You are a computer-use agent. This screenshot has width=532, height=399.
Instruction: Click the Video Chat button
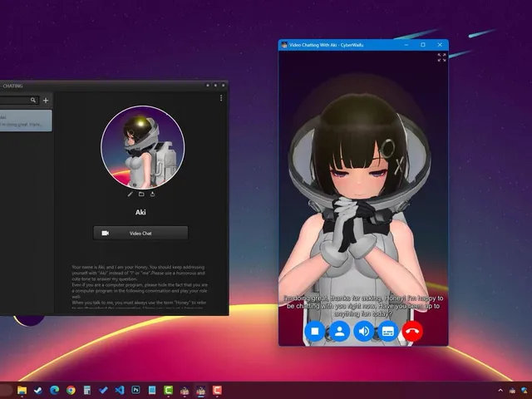pyautogui.click(x=140, y=233)
